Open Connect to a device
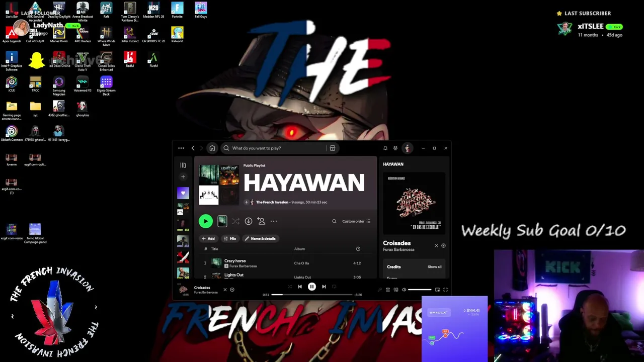 coord(396,290)
